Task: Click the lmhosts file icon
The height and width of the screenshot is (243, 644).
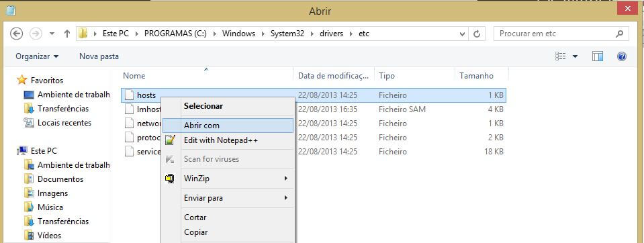Action: pos(130,109)
